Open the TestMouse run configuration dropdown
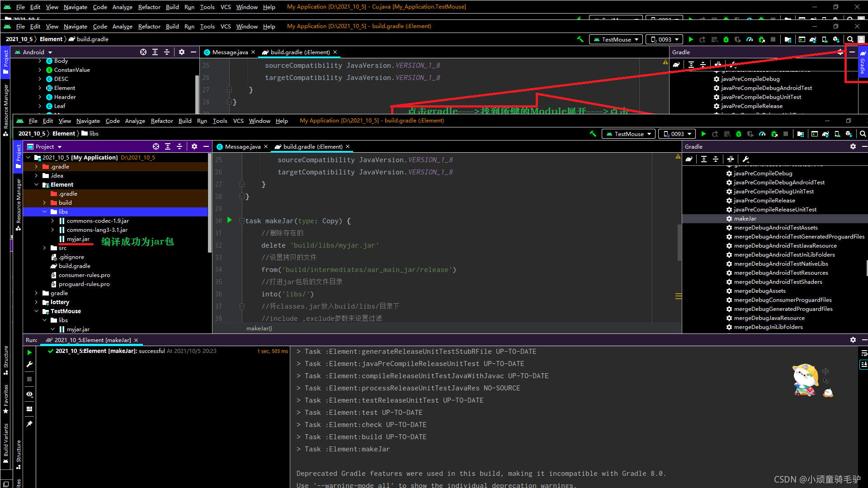 [x=629, y=134]
